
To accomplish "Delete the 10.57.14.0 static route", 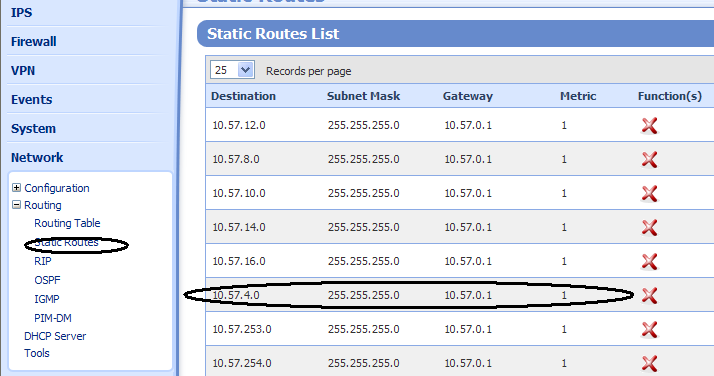I will 649,228.
